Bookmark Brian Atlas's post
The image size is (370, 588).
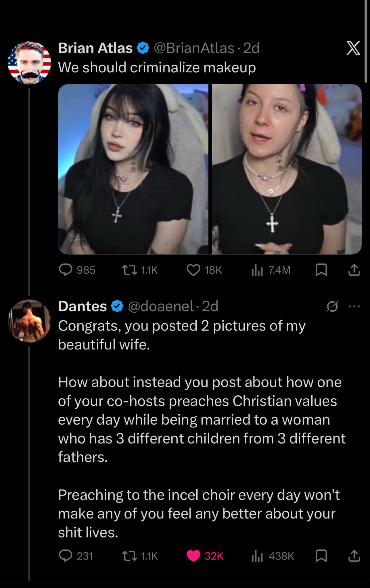tap(321, 270)
